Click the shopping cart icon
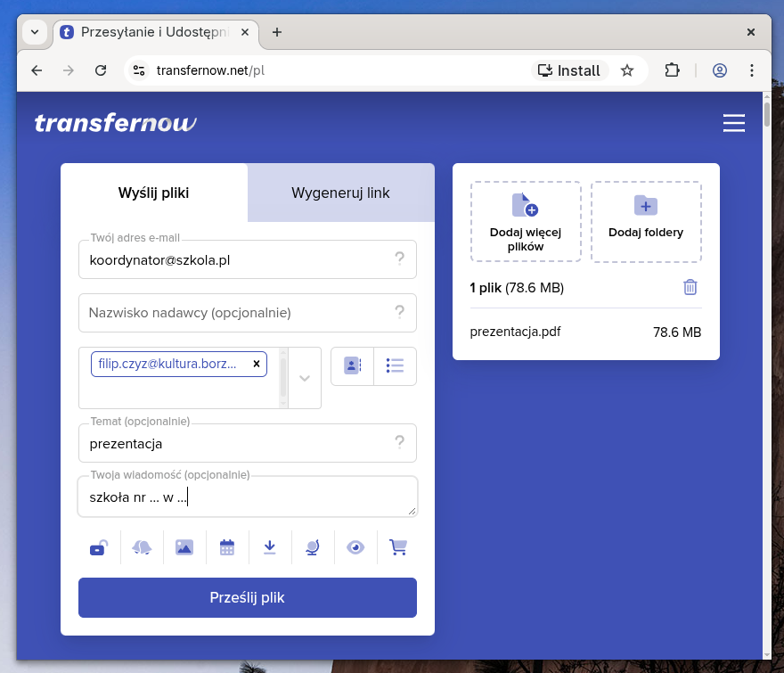 [398, 548]
